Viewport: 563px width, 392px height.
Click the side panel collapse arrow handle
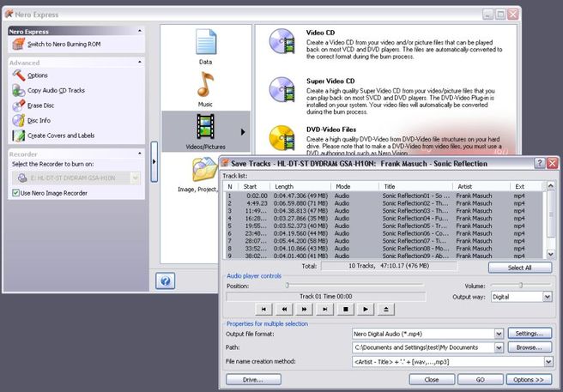(154, 161)
